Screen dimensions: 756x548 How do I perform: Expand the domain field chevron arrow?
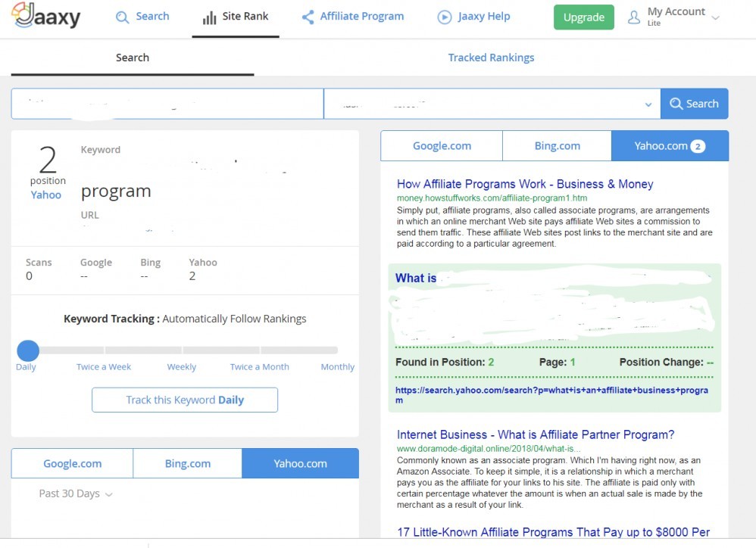coord(648,104)
